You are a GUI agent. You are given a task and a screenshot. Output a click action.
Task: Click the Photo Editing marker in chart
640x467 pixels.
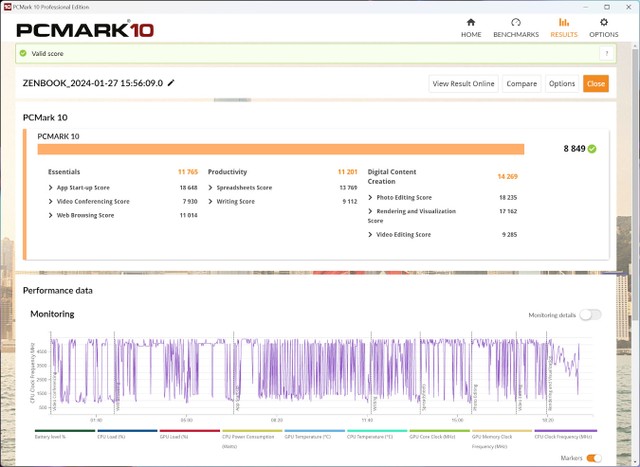point(475,398)
